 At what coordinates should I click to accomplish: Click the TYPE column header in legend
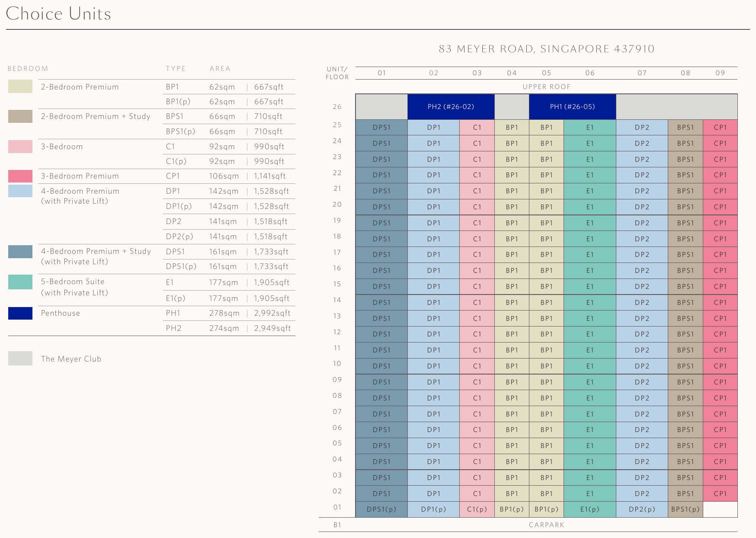tap(176, 69)
